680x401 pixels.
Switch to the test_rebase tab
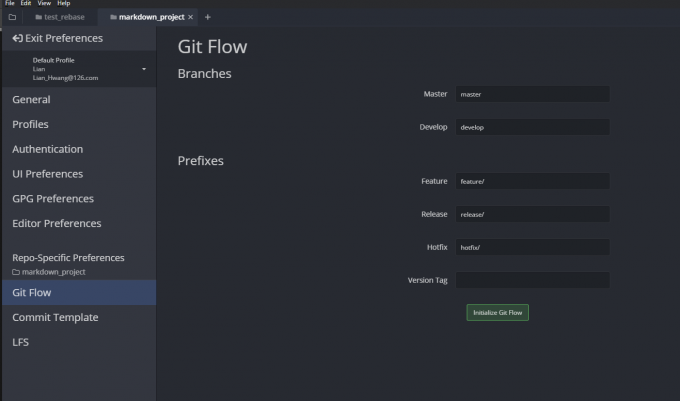(x=59, y=17)
